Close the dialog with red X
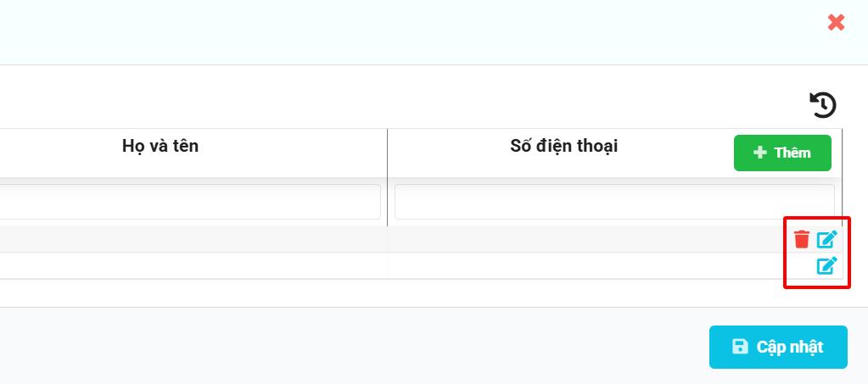868x384 pixels. (836, 23)
